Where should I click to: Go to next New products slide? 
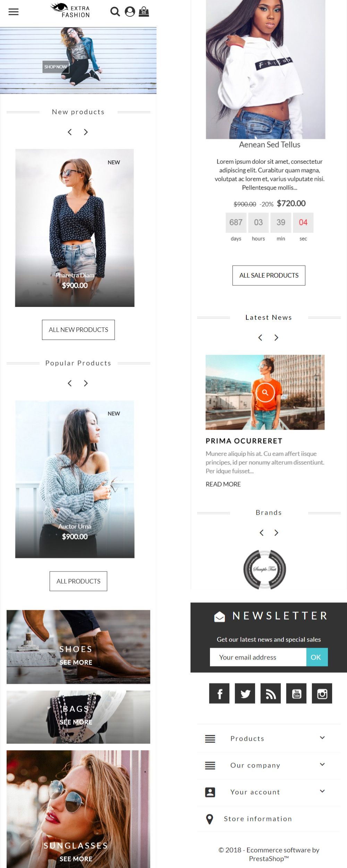(x=86, y=132)
